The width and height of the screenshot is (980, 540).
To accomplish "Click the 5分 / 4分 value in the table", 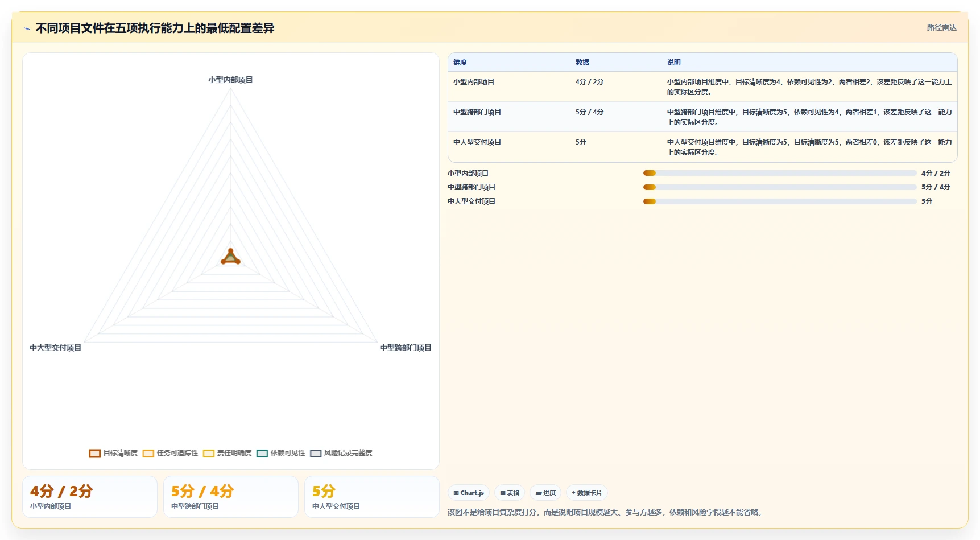I will 589,112.
